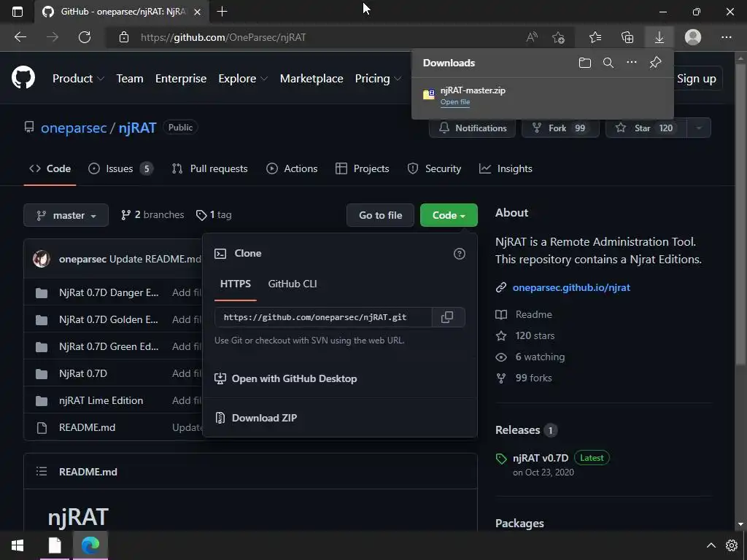Open more options in Downloads panel
Screen dimensions: 747x560
pos(632,63)
